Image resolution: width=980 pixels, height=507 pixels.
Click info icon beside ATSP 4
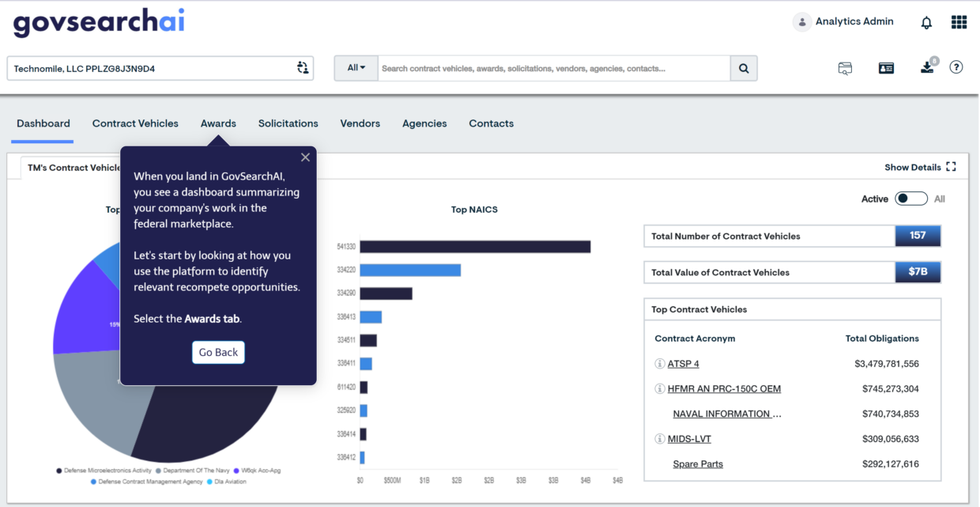point(660,364)
